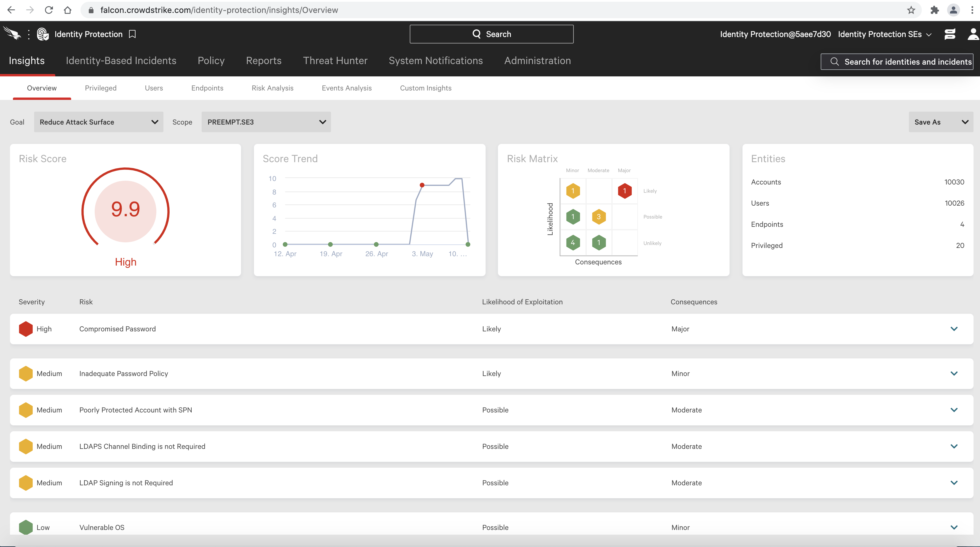The width and height of the screenshot is (980, 547).
Task: Click the Accounts count 10030
Action: 954,182
